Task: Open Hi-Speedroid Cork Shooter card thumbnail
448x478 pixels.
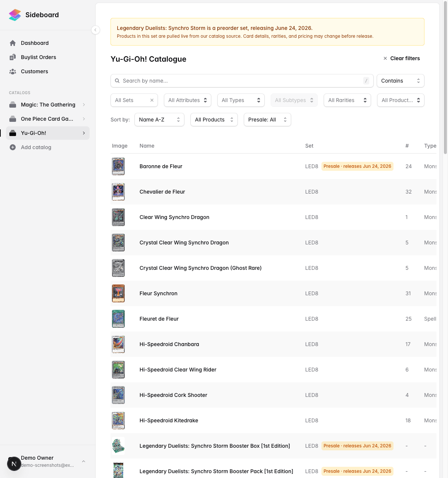Action: click(118, 395)
